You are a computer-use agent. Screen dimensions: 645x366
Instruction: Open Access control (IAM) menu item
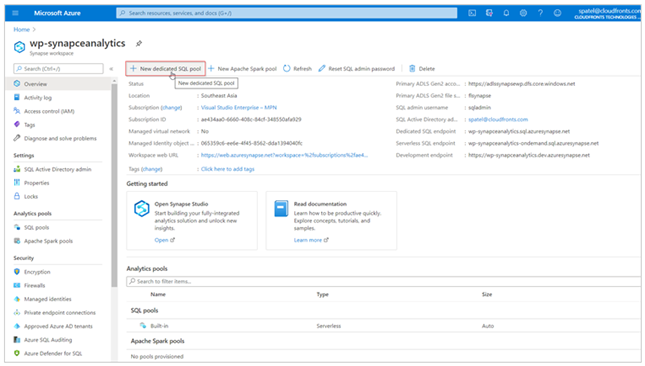click(49, 111)
